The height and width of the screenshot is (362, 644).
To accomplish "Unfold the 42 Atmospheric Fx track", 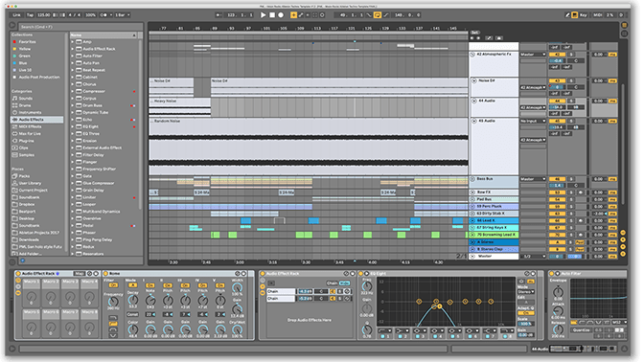I will click(472, 55).
